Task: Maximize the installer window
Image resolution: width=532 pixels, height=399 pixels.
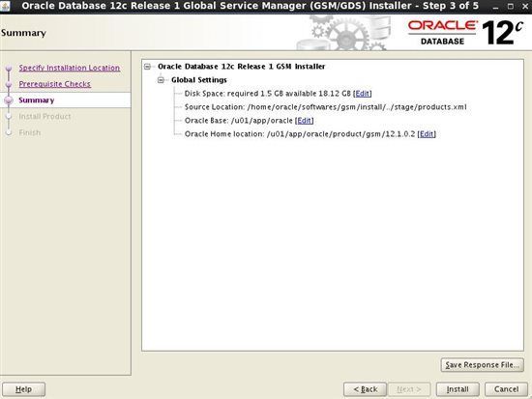Action: tap(511, 6)
